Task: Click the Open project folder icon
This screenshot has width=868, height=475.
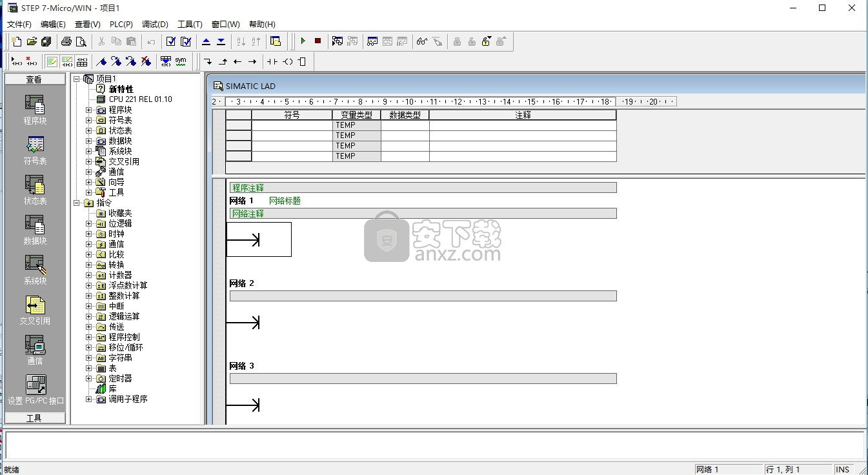Action: (x=32, y=41)
